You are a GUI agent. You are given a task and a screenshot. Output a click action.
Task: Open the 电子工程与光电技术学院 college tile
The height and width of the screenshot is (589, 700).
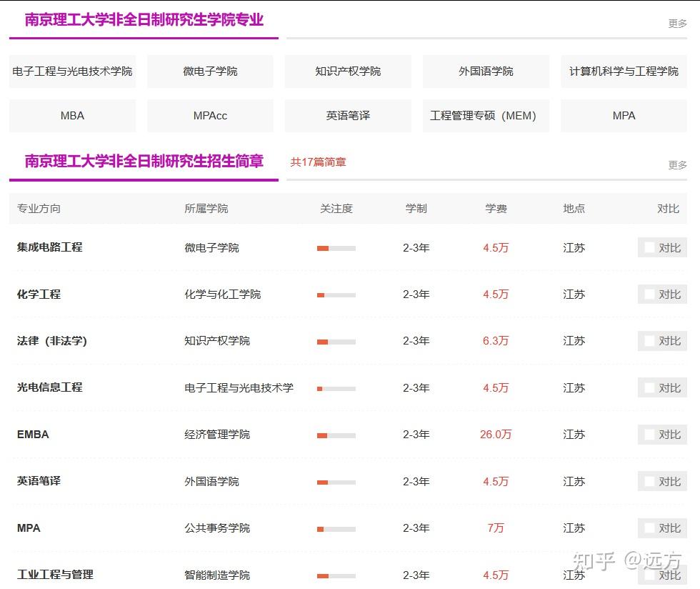(x=72, y=71)
